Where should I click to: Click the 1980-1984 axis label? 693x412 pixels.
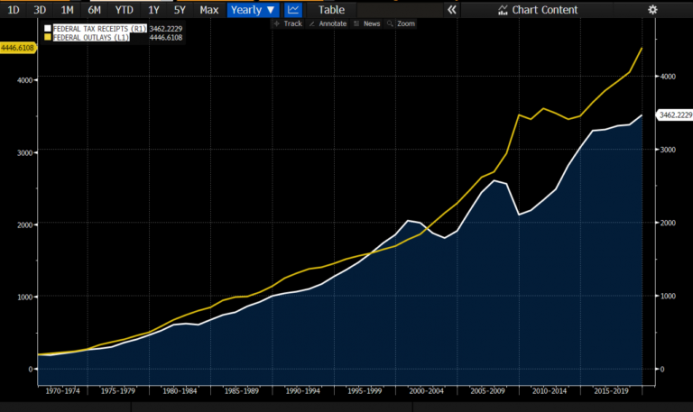tap(179, 391)
